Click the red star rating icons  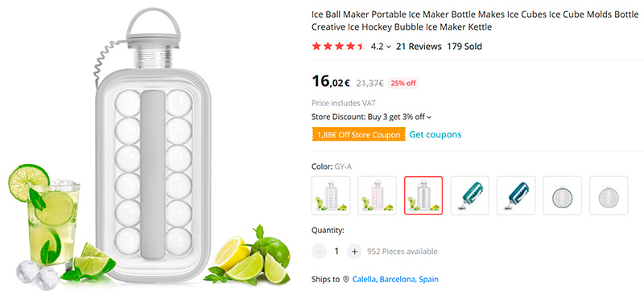[338, 47]
